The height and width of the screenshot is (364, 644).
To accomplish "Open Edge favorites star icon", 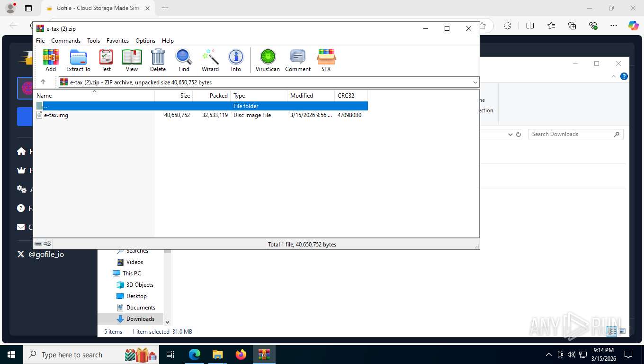I will 551,26.
